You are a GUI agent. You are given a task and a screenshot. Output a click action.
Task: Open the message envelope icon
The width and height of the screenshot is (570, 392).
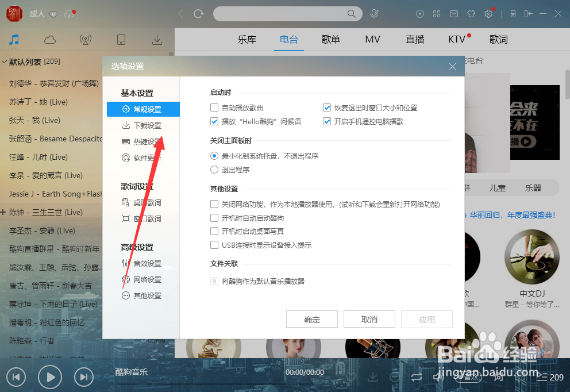click(x=454, y=14)
